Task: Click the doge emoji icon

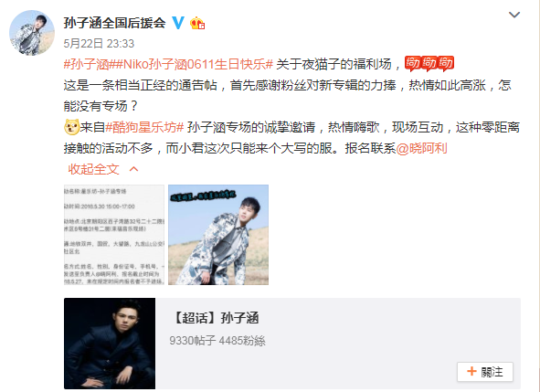Action: pyautogui.click(x=71, y=127)
